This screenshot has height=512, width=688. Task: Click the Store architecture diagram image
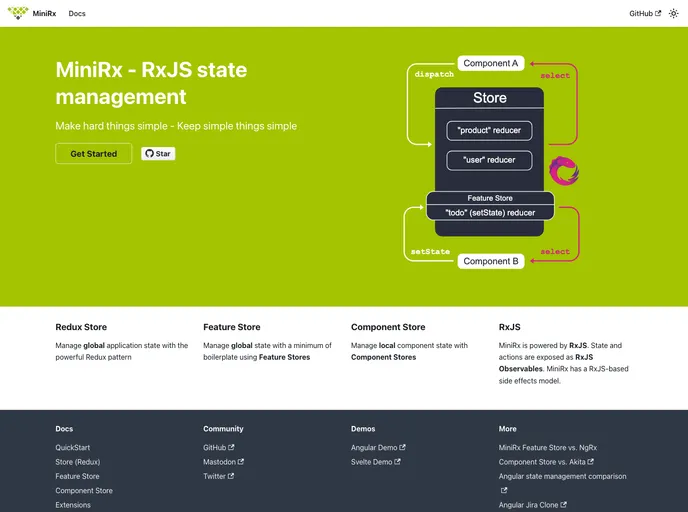pyautogui.click(x=491, y=162)
